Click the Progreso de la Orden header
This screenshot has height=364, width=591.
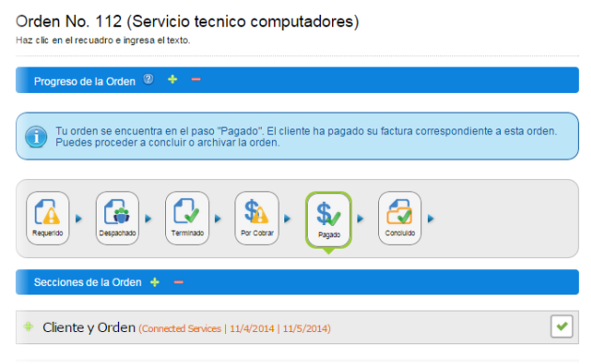coord(84,82)
